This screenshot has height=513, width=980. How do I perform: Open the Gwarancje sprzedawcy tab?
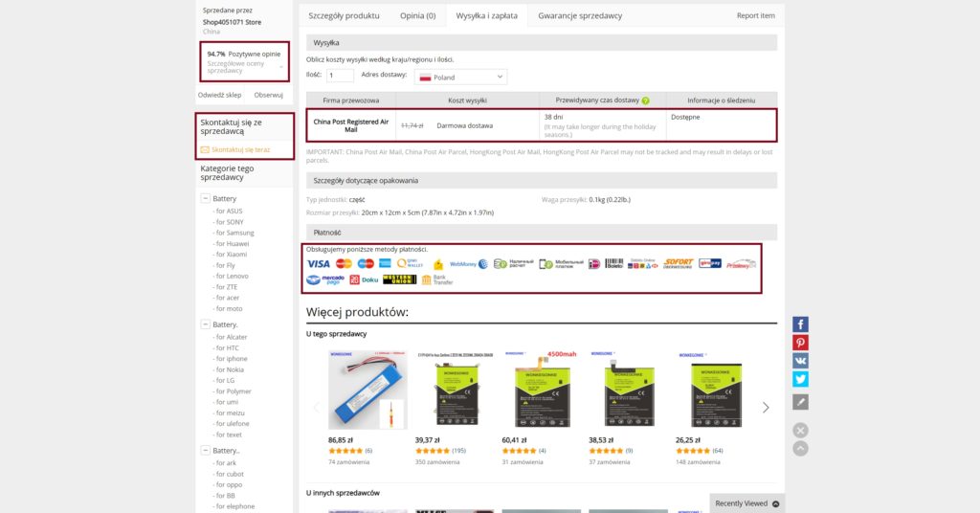coord(580,16)
